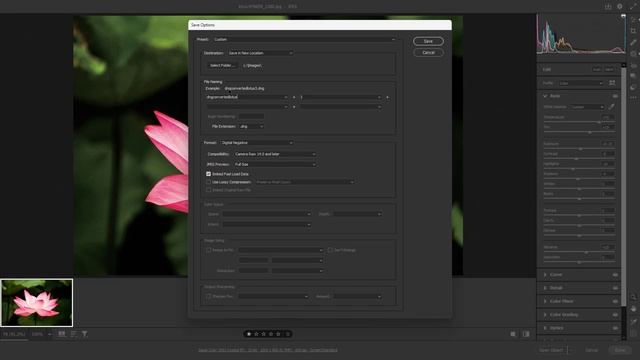This screenshot has width=640, height=360.
Task: Expand the Color Grading panel section
Action: [545, 315]
